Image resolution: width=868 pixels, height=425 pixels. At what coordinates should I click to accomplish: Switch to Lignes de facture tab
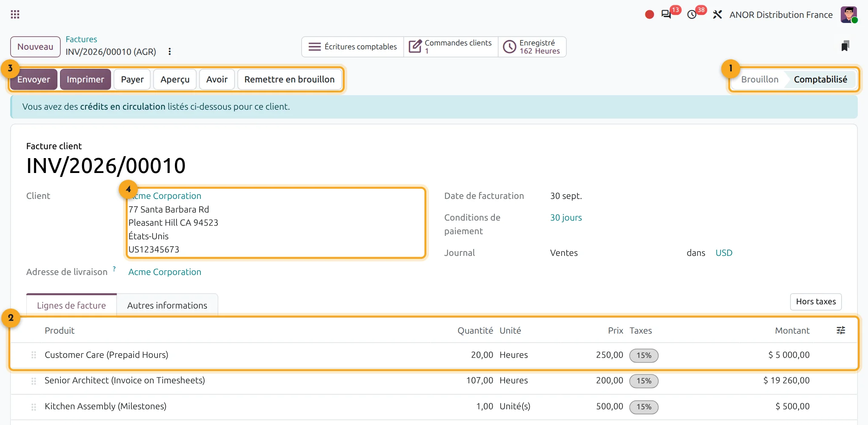pyautogui.click(x=71, y=306)
